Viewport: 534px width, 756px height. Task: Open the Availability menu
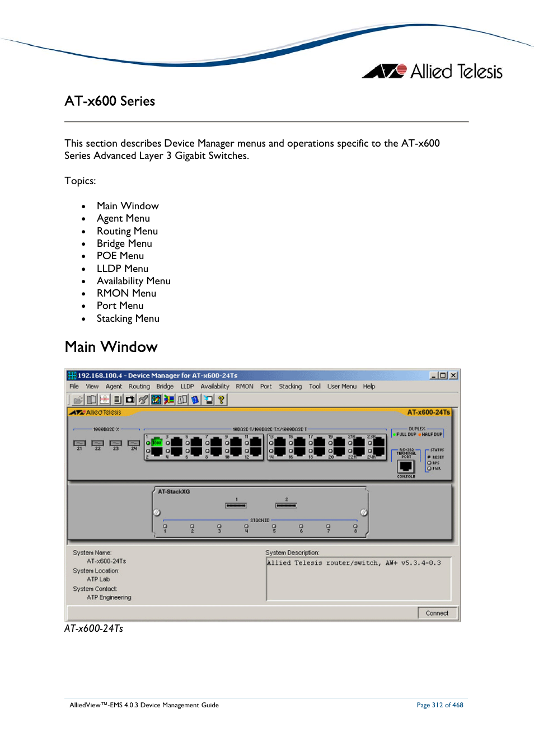(x=215, y=387)
